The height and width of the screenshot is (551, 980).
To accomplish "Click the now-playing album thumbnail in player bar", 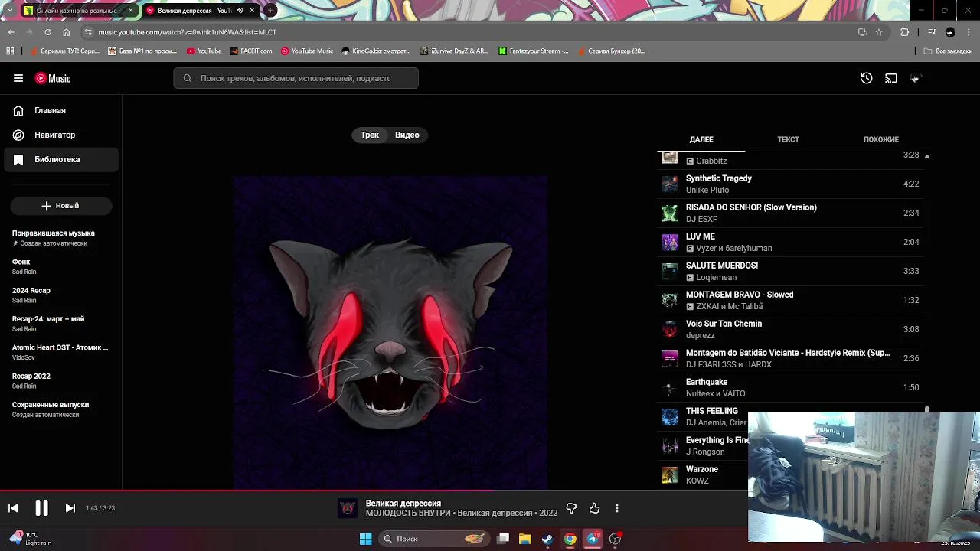I will click(348, 508).
